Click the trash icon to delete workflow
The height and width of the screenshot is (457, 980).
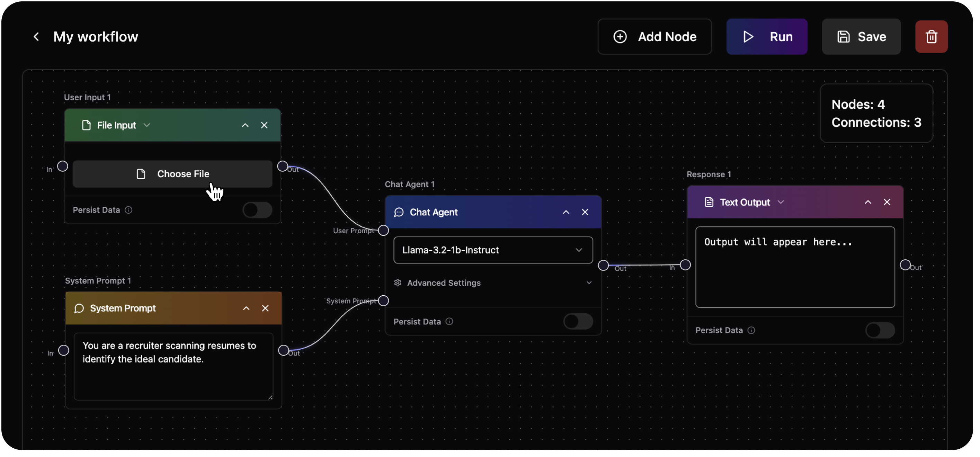931,36
